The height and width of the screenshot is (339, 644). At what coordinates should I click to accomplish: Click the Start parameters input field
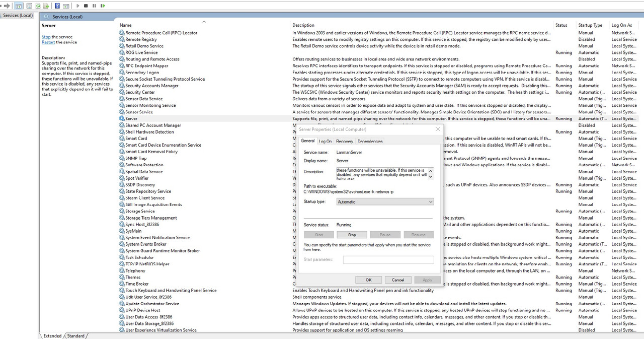click(388, 260)
